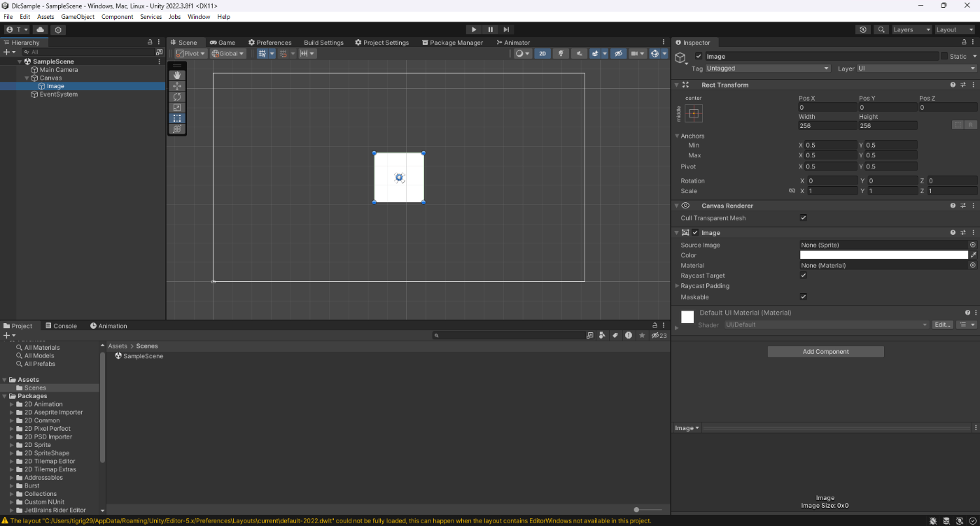This screenshot has height=526, width=980.
Task: Uncheck the Raycast Target checkbox
Action: coord(804,276)
